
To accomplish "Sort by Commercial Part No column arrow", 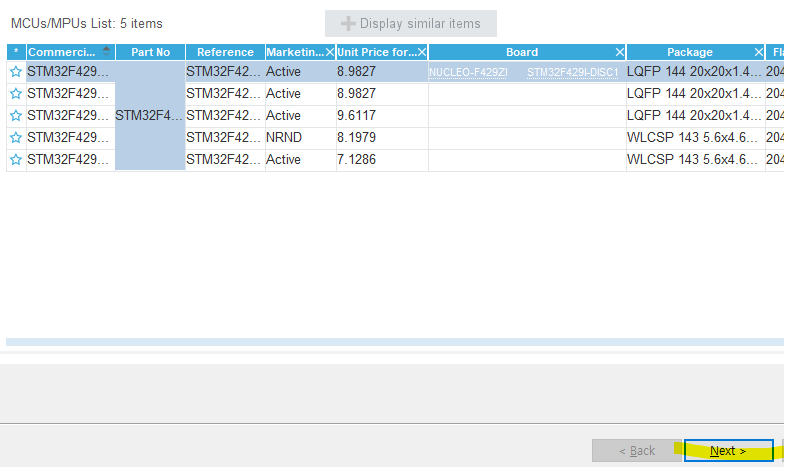I will click(x=106, y=51).
